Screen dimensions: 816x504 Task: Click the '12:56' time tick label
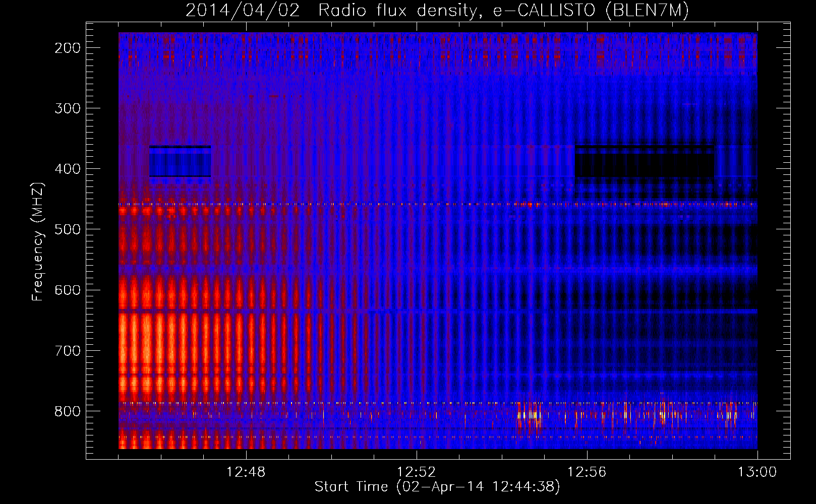click(x=587, y=472)
